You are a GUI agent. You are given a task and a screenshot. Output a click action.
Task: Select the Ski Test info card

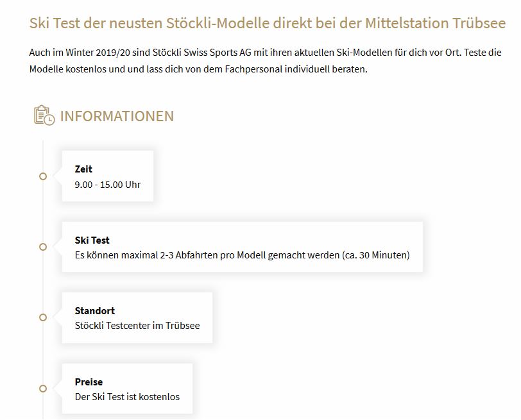click(243, 247)
